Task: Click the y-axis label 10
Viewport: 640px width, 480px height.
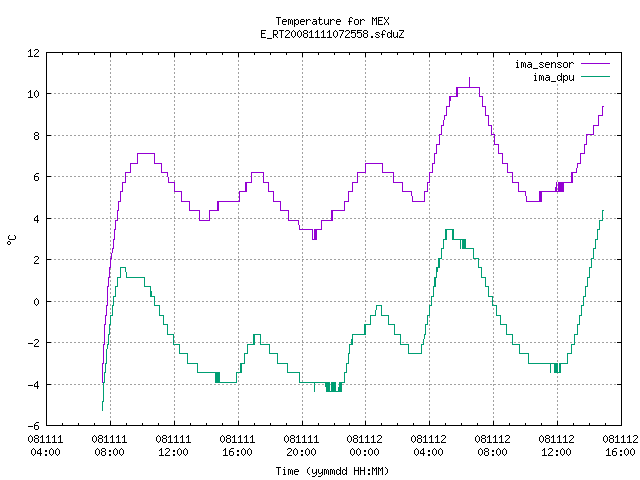Action: pyautogui.click(x=33, y=94)
